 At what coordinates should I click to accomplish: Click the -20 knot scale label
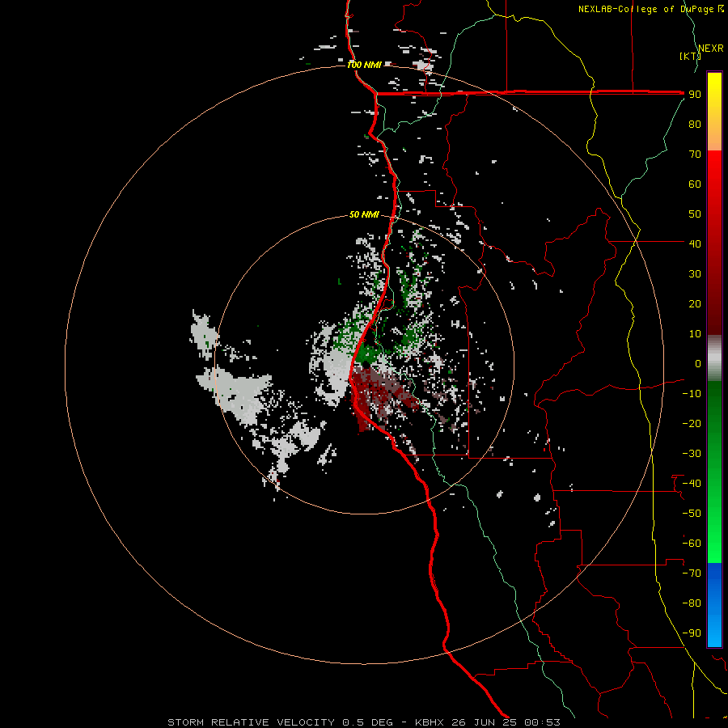coord(692,423)
